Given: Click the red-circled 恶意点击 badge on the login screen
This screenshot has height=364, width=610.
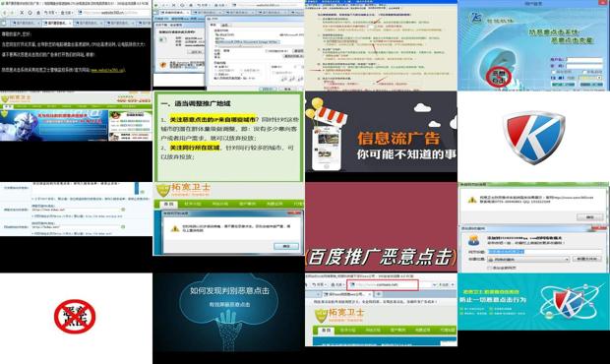Looking at the screenshot, I should click(x=498, y=76).
